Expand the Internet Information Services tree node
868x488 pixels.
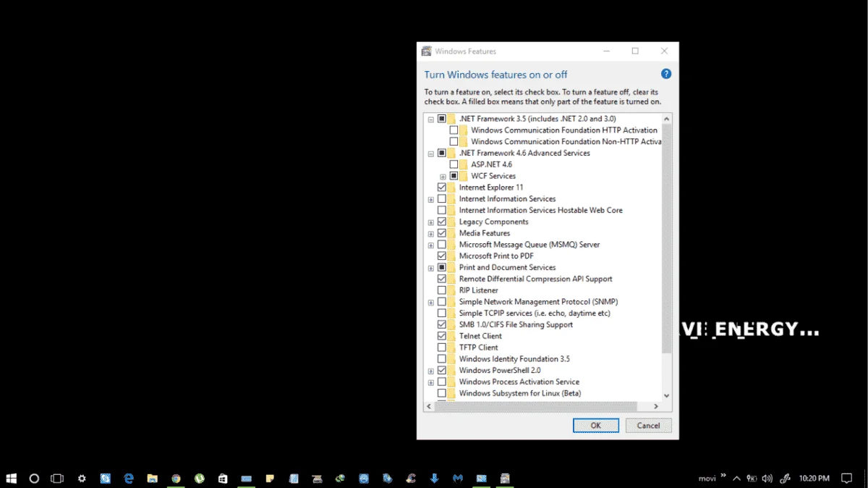point(431,199)
